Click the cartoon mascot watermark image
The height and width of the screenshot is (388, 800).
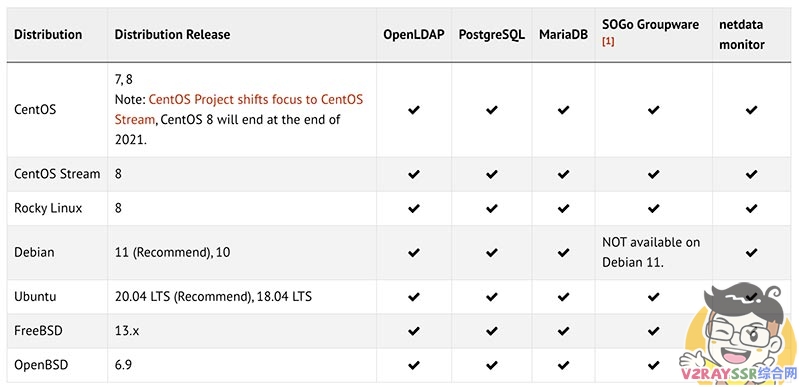tap(737, 334)
